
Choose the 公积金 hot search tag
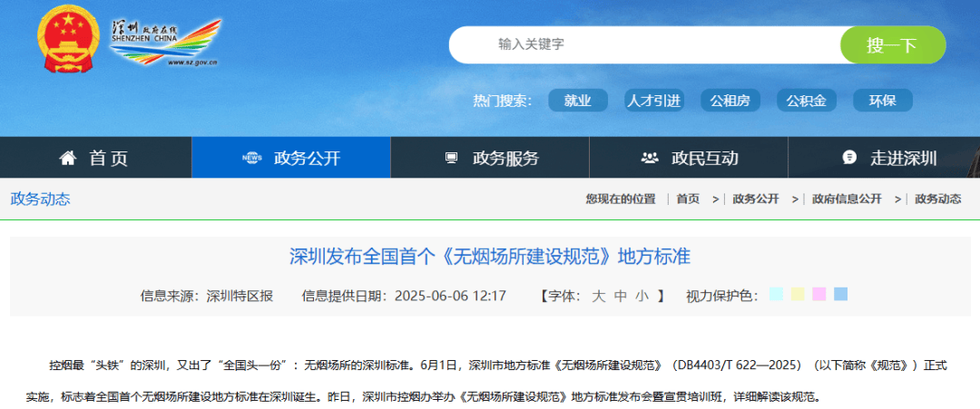pos(806,101)
